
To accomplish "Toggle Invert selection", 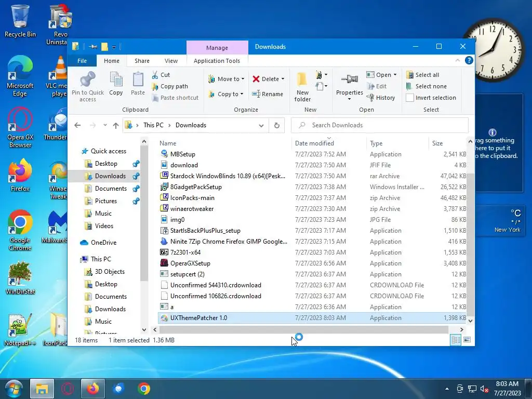I will [x=431, y=98].
